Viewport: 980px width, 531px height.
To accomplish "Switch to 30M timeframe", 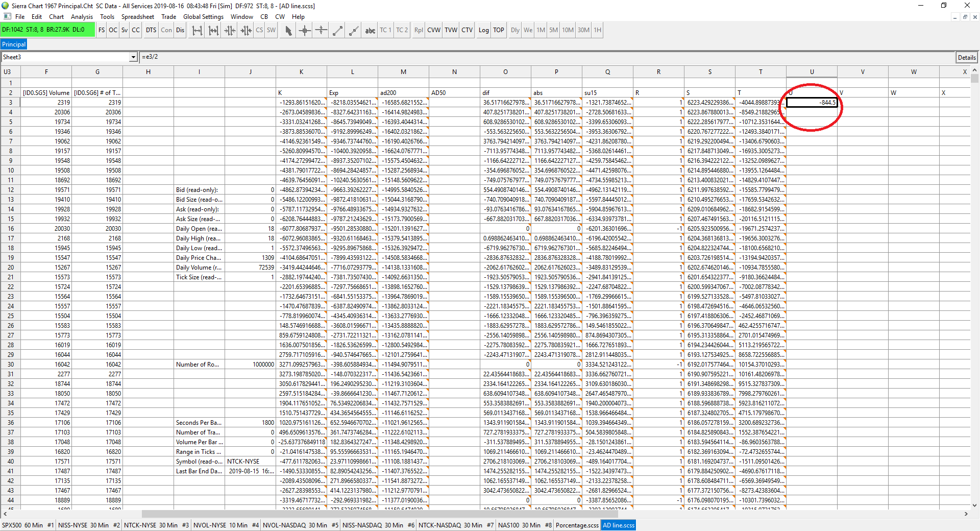I will (x=584, y=30).
